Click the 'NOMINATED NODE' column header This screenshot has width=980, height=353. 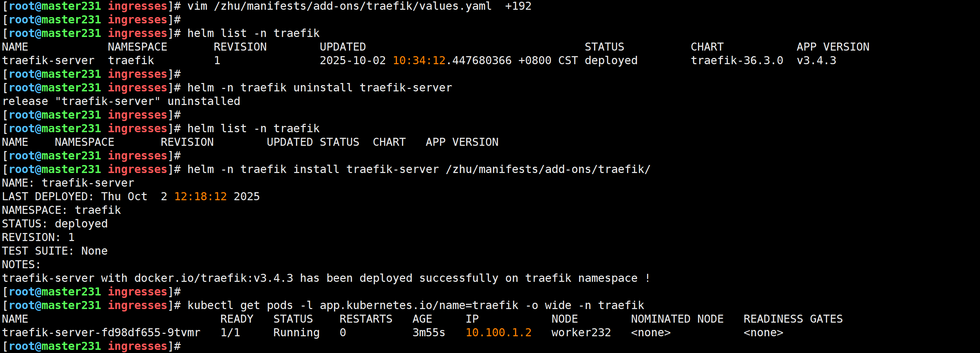[x=677, y=319]
